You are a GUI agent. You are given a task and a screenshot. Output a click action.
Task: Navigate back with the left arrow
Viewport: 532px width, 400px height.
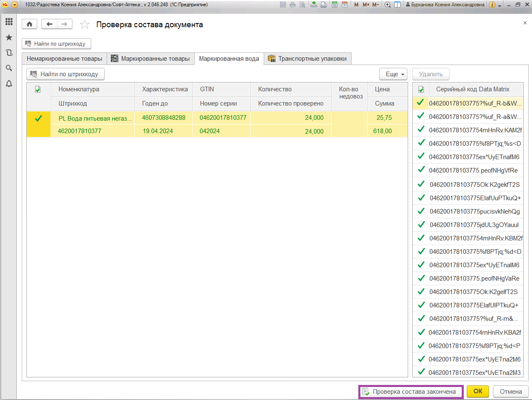pyautogui.click(x=49, y=24)
